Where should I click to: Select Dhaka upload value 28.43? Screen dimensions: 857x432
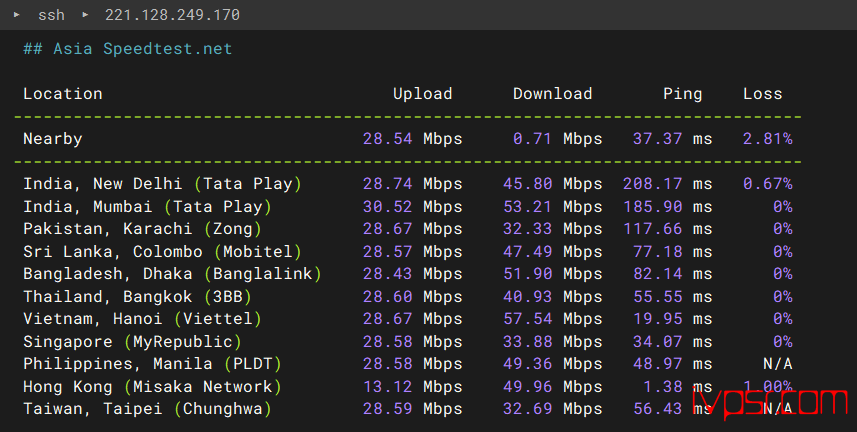click(x=388, y=273)
